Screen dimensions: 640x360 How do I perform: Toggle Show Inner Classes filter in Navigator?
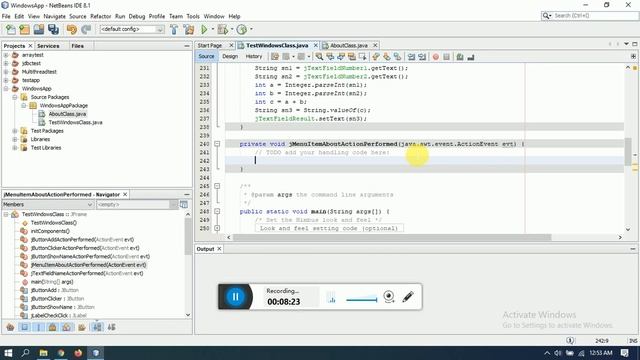point(67,327)
